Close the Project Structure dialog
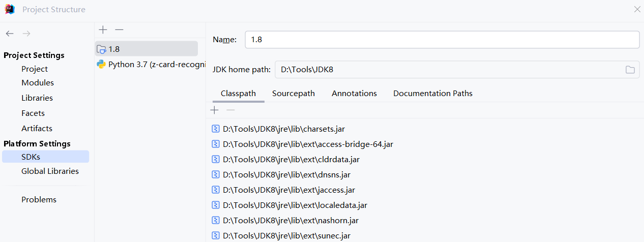 (637, 9)
